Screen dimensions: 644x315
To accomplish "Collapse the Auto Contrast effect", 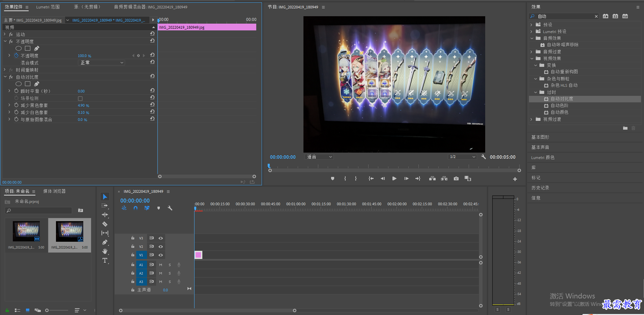I will pyautogui.click(x=5, y=77).
